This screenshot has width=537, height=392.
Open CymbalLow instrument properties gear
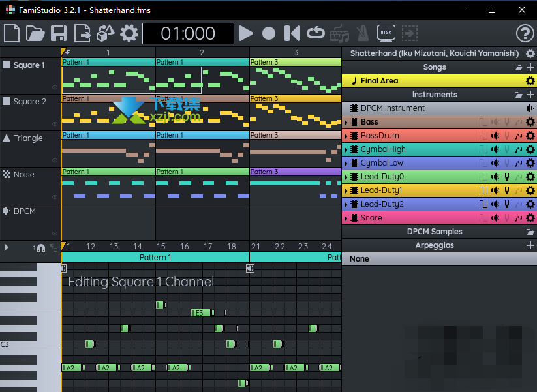click(530, 163)
